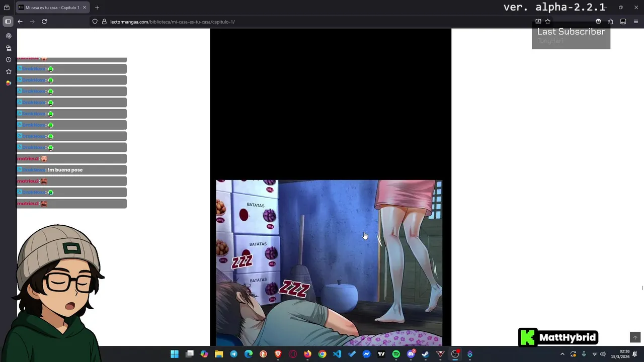644x362 pixels.
Task: Open the bookmarks star icon in the sidebar
Action: pyautogui.click(x=9, y=71)
